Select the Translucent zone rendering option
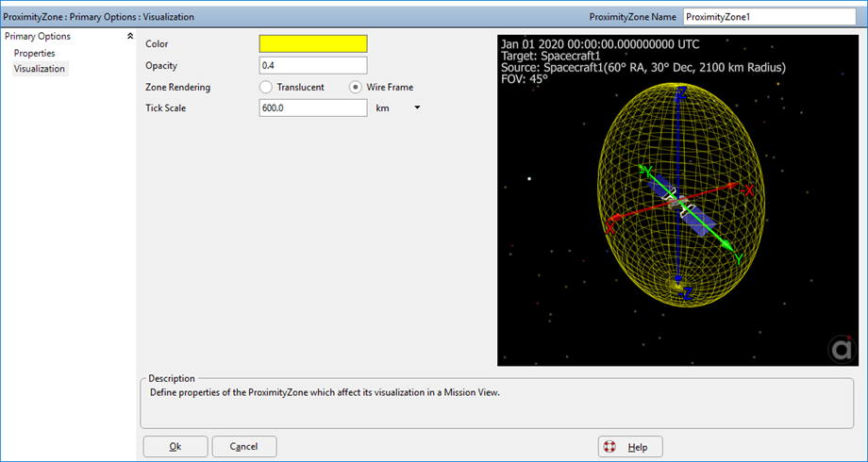 [x=266, y=88]
